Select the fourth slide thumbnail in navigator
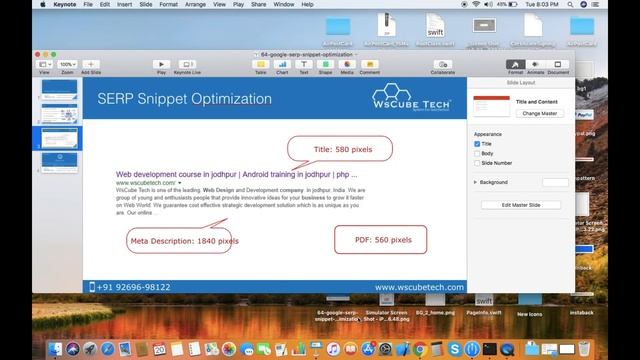This screenshot has width=640, height=360. pos(59,162)
